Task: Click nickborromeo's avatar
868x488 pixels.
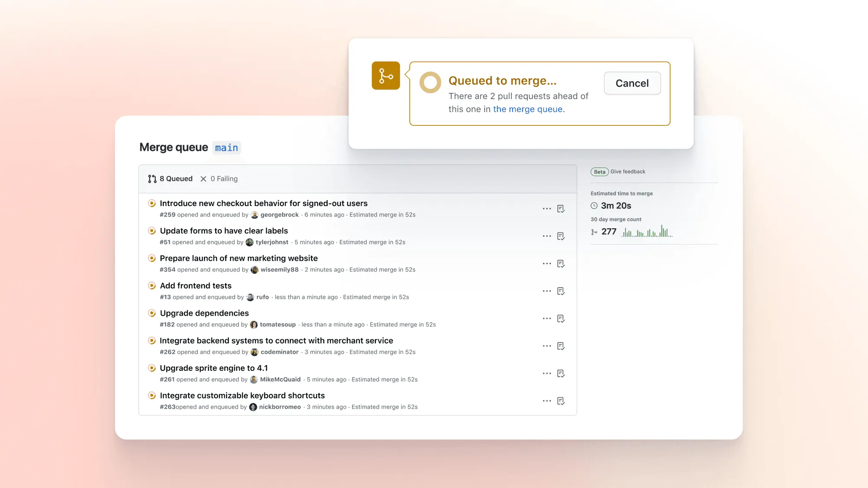Action: pyautogui.click(x=254, y=407)
